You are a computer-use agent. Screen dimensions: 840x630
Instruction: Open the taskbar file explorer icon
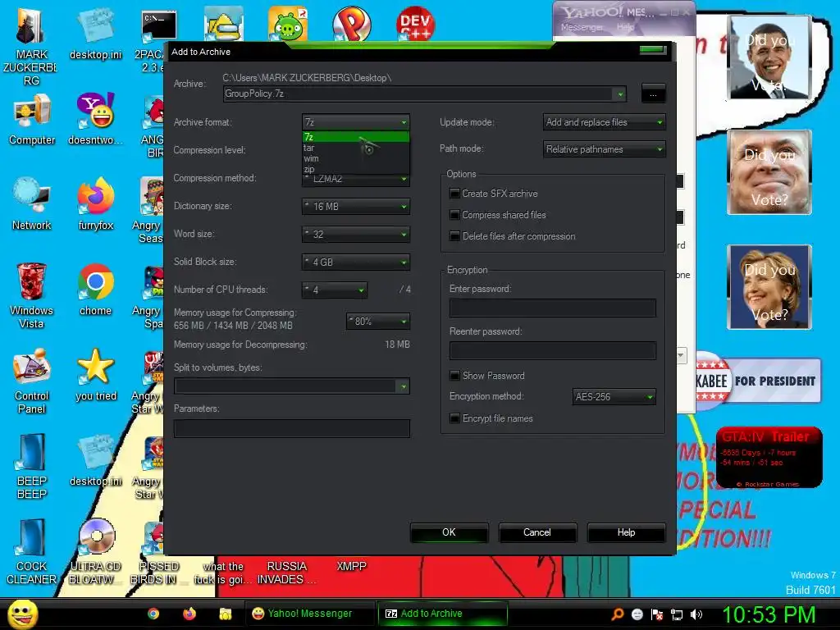click(x=225, y=614)
